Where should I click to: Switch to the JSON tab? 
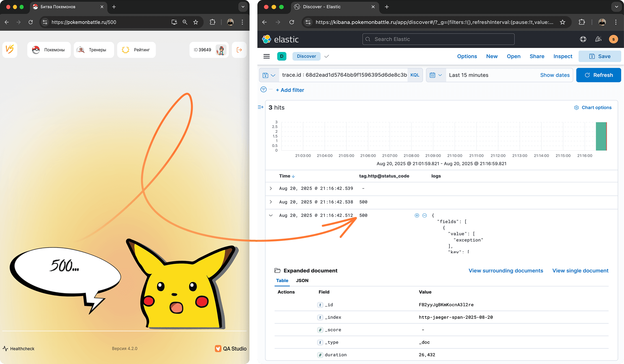(x=302, y=280)
